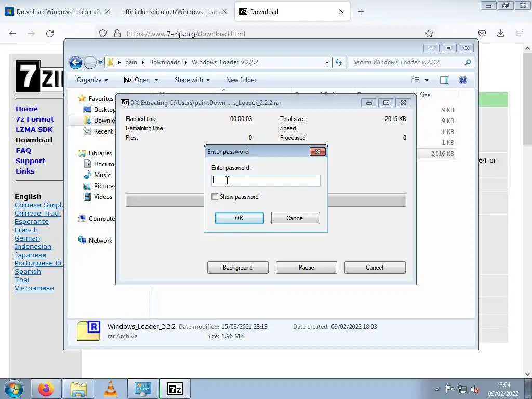Go forward in Explorer window
The image size is (532, 399).
pyautogui.click(x=90, y=62)
